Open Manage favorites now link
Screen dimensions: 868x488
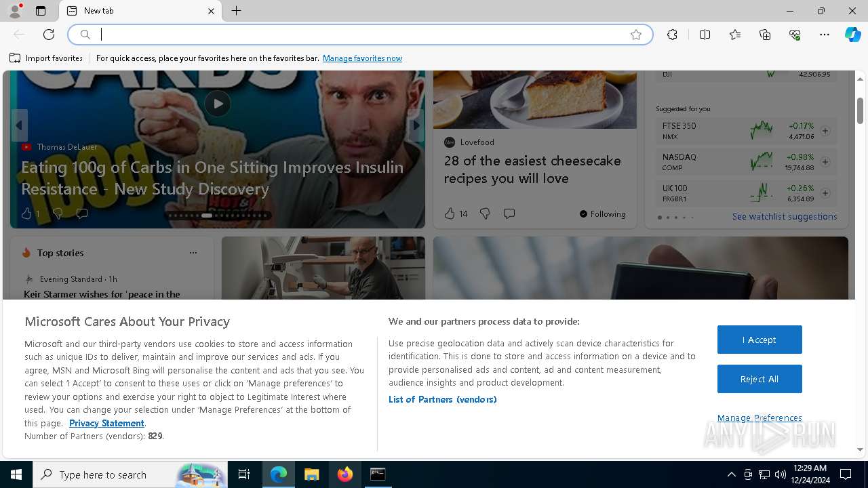(x=362, y=58)
